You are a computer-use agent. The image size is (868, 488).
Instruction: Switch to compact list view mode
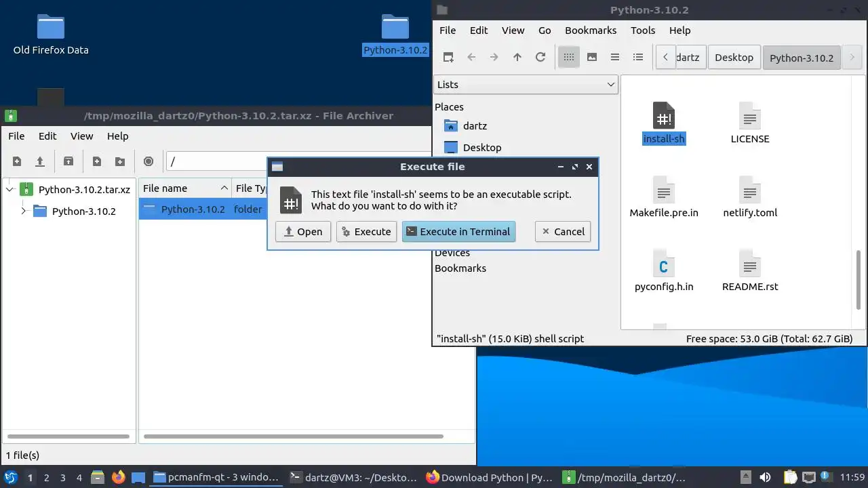pyautogui.click(x=615, y=58)
